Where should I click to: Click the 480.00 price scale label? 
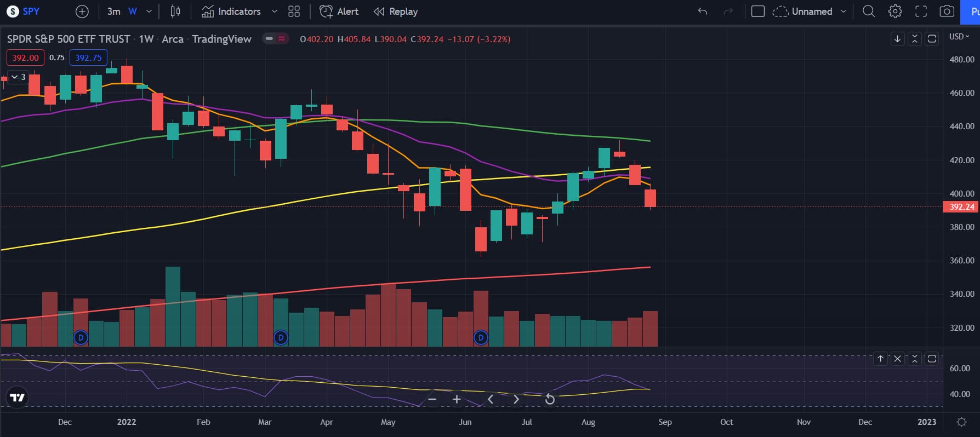(962, 59)
